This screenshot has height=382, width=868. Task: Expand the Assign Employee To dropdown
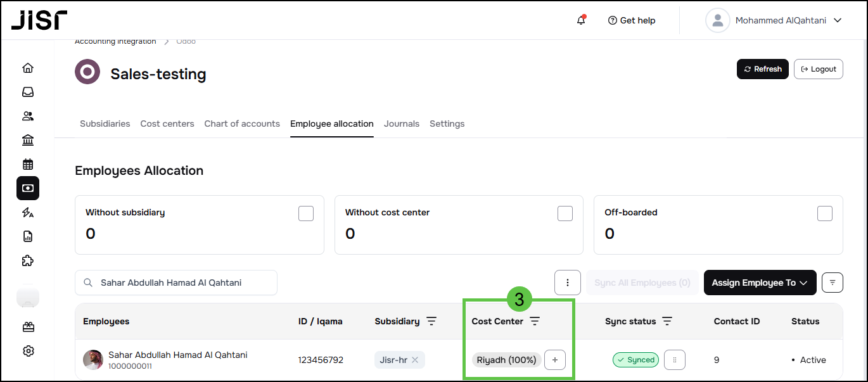click(x=760, y=283)
